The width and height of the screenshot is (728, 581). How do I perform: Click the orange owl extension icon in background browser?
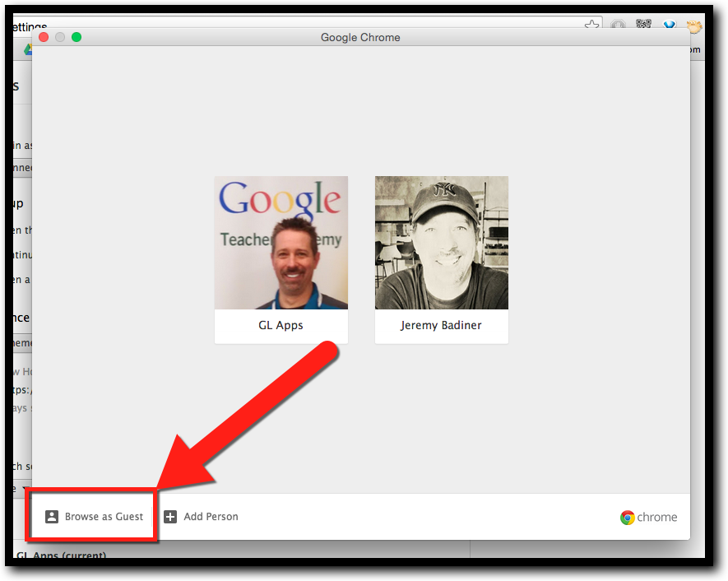[694, 26]
